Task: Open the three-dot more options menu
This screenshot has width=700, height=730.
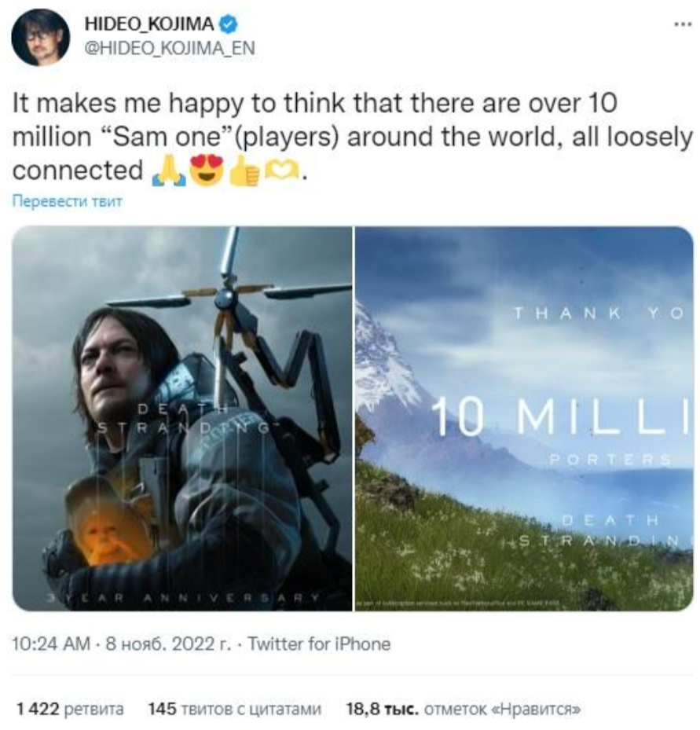Action: click(683, 24)
